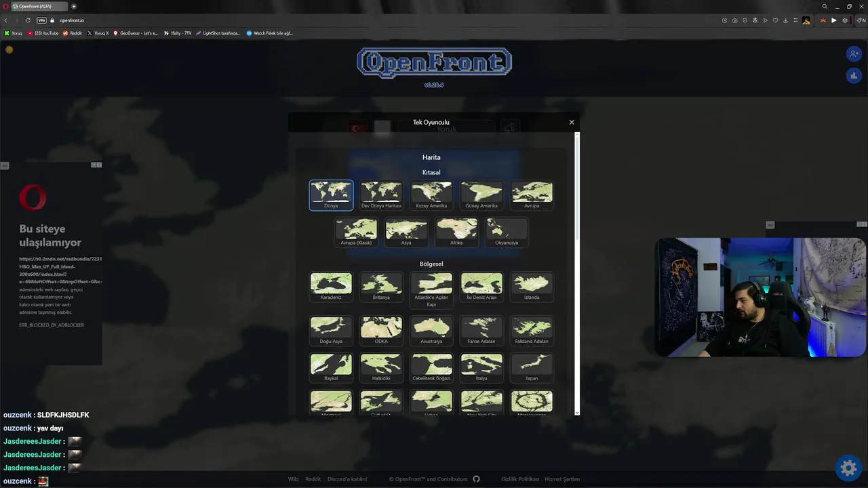The image size is (868, 488).
Task: Open the YouTube bookmark
Action: tap(43, 33)
